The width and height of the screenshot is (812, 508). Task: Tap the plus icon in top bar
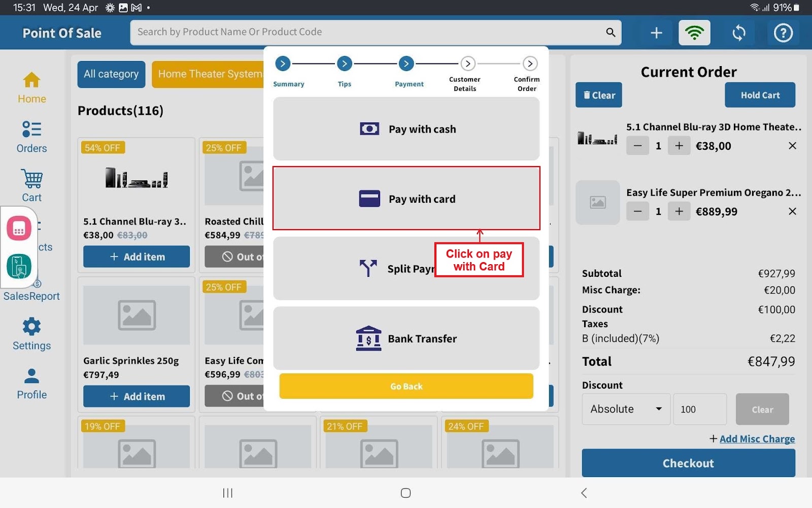point(656,33)
